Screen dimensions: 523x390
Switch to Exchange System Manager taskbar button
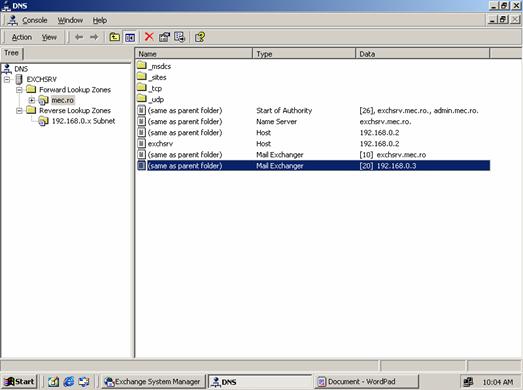point(153,381)
